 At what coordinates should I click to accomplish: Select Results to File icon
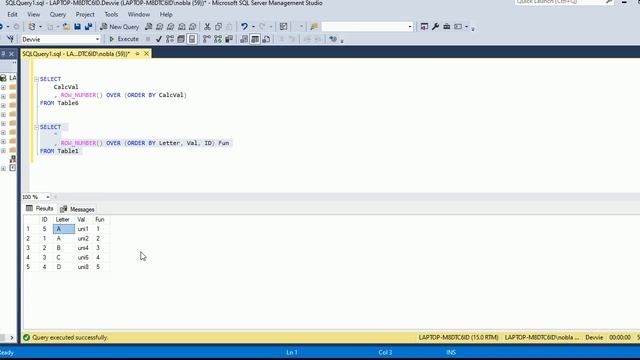coord(266,39)
